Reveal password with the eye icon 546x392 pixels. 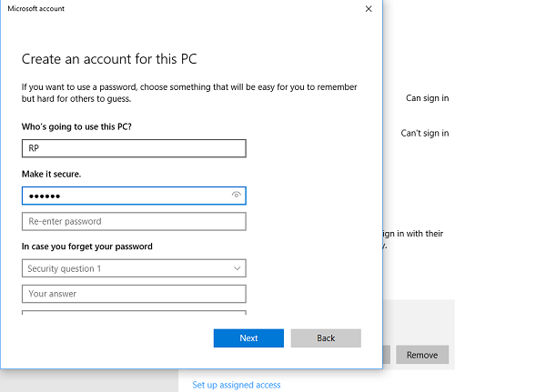(237, 195)
